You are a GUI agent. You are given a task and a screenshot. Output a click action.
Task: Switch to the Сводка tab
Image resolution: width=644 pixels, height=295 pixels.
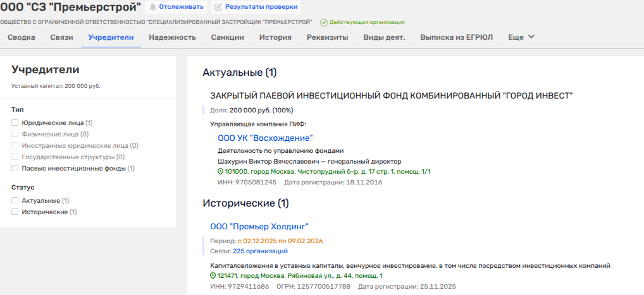click(22, 37)
